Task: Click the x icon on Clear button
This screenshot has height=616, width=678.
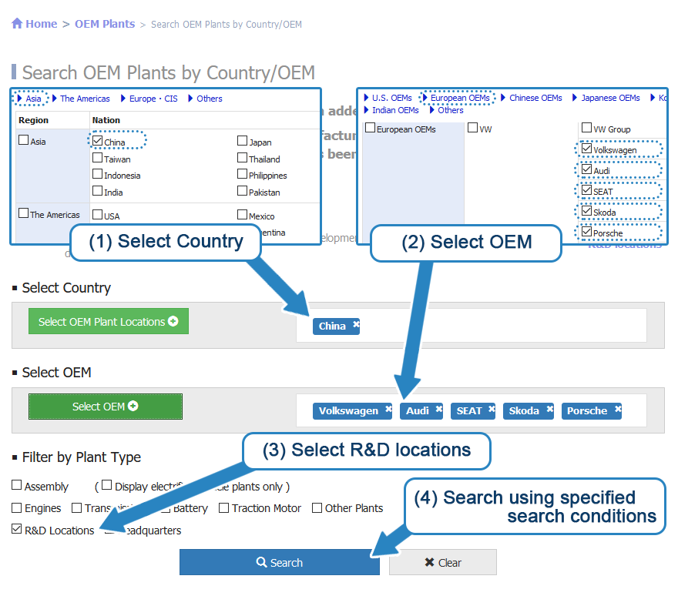Action: 429,562
